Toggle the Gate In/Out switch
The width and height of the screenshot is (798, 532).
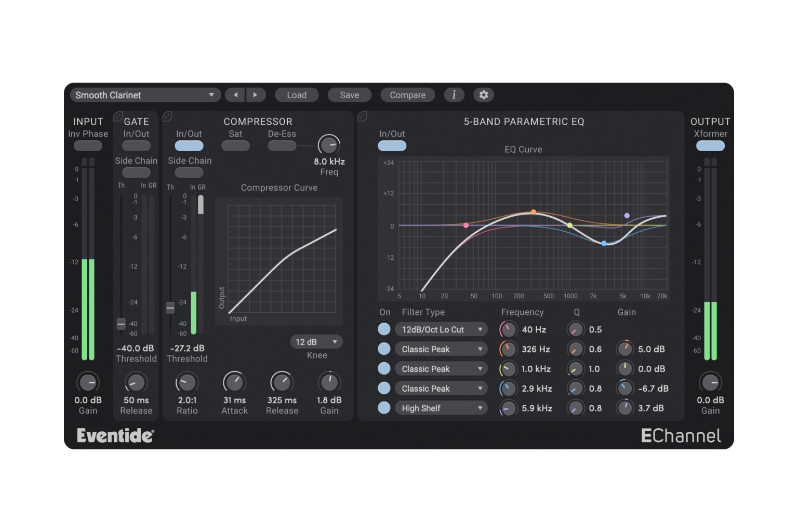coord(136,145)
